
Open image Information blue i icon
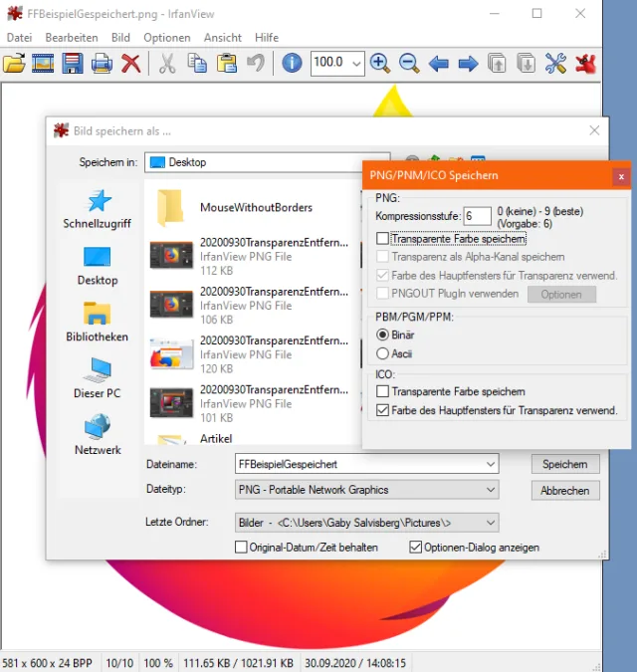point(292,64)
